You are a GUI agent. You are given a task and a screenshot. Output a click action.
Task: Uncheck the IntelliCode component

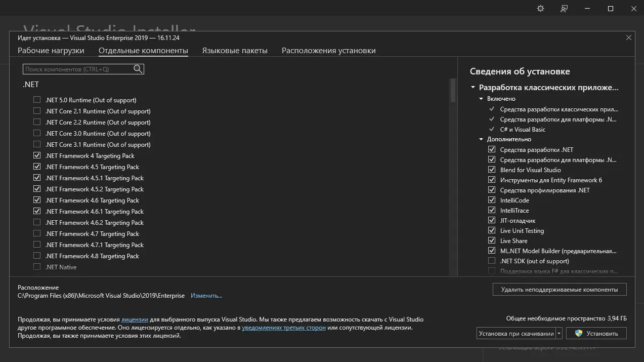(491, 200)
